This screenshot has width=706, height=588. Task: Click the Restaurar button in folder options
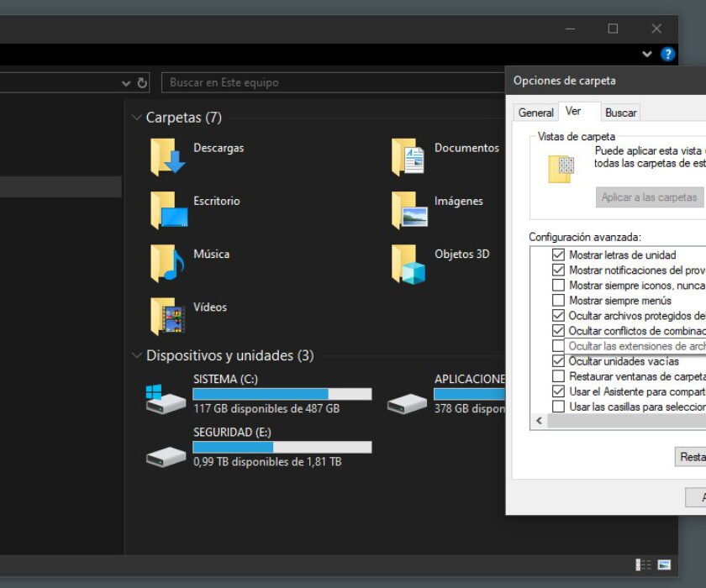click(690, 457)
